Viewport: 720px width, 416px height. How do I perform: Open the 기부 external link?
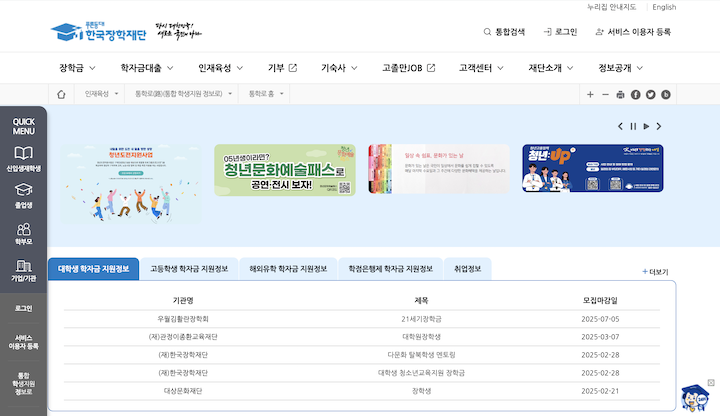282,68
